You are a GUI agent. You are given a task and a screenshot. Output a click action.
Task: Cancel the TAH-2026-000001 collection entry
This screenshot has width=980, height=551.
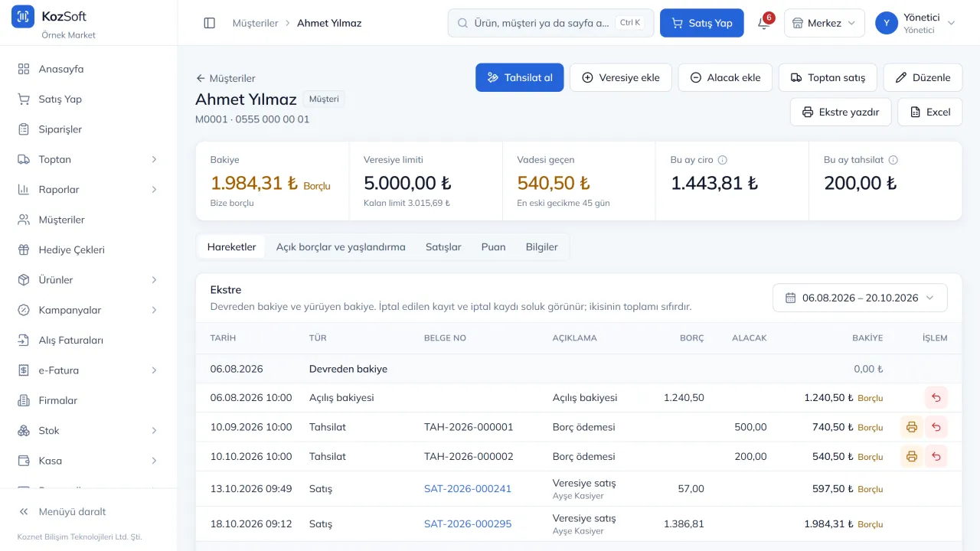coord(936,427)
